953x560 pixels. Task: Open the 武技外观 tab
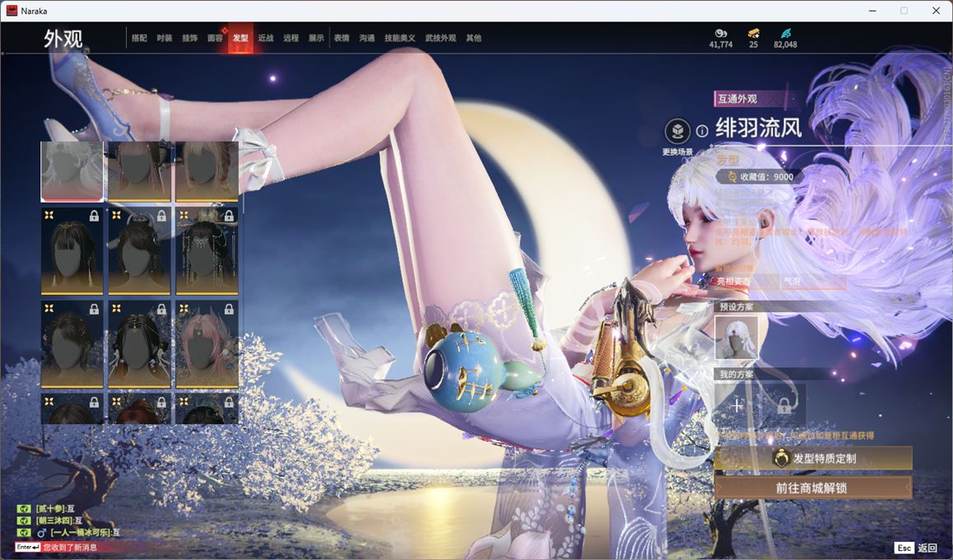pos(441,38)
